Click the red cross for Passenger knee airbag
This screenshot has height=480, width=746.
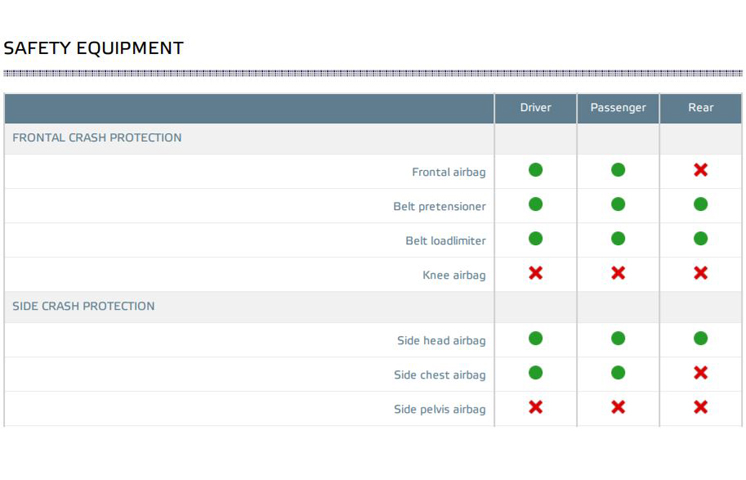pos(618,273)
